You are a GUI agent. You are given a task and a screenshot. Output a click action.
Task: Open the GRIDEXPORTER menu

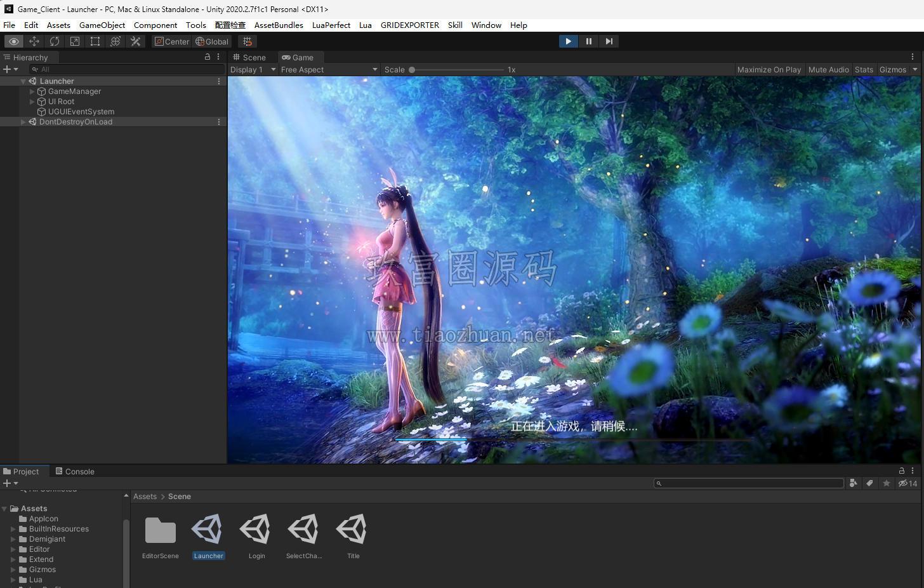pos(410,25)
